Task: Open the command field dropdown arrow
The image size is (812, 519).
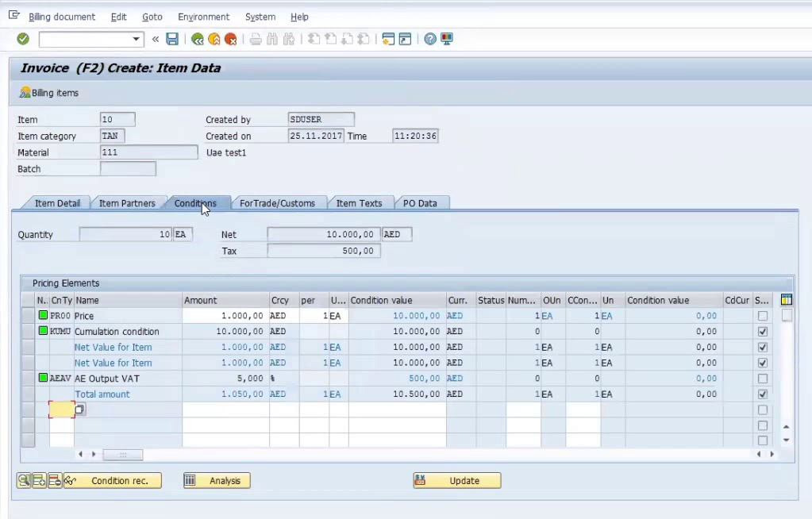Action: [136, 39]
